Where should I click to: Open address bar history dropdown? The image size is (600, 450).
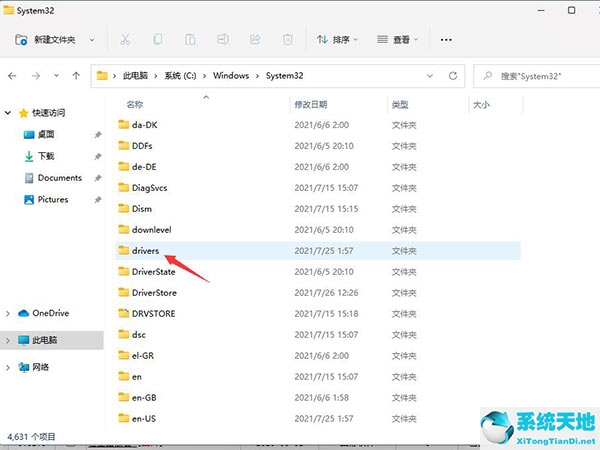coord(430,76)
